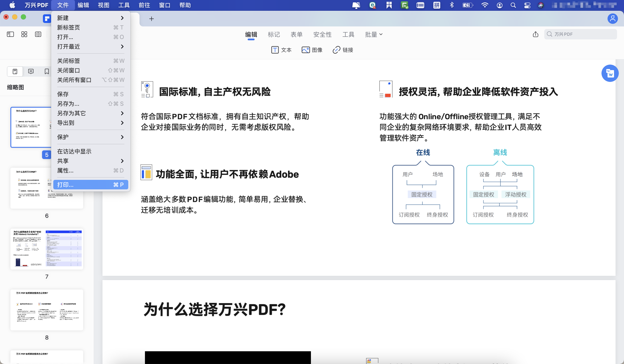The image size is (624, 364).
Task: Open the share icon next to search
Action: tap(535, 34)
